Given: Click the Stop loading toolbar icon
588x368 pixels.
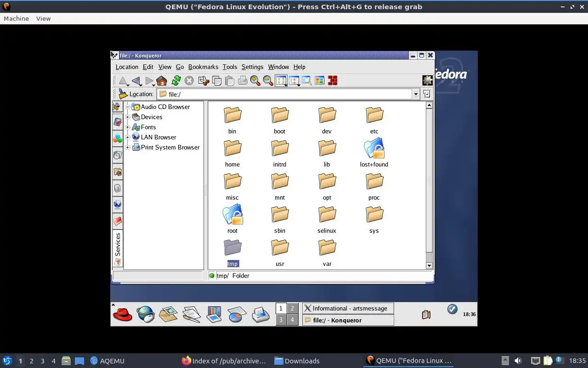Looking at the screenshot, I should tap(189, 81).
